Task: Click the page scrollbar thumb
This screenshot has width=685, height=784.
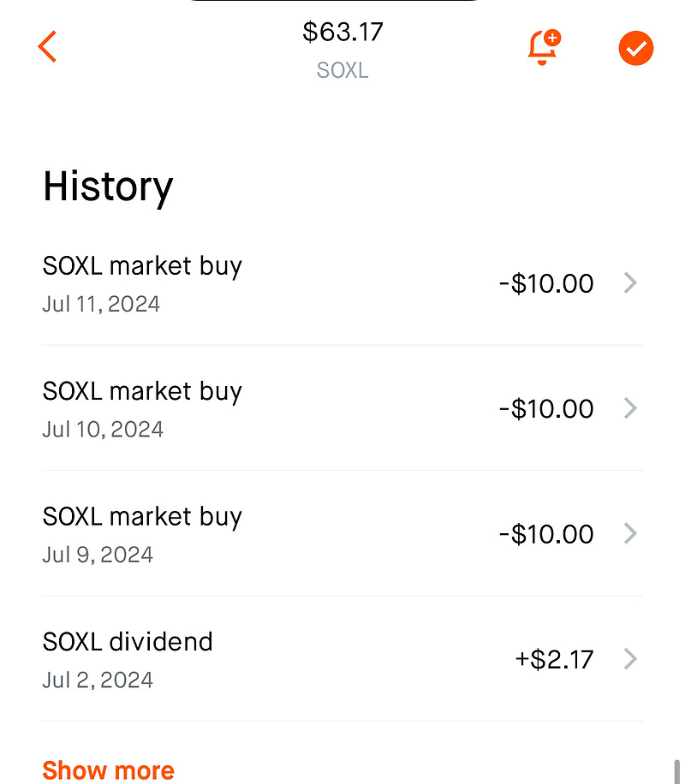Action: [x=676, y=769]
